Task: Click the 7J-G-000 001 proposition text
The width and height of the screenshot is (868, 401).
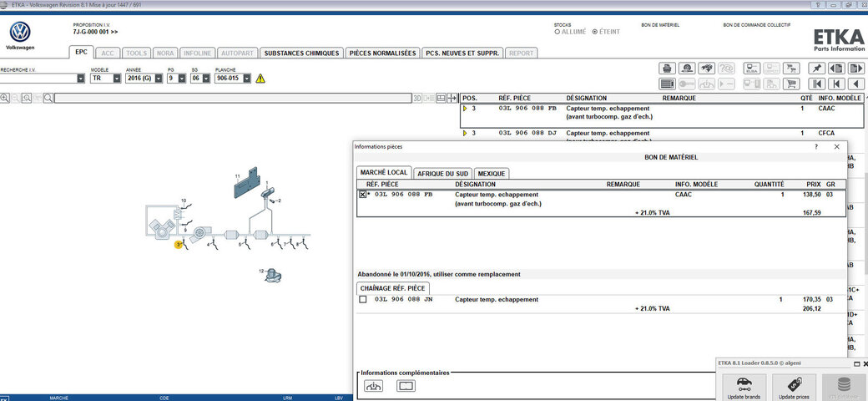Action: [x=95, y=32]
